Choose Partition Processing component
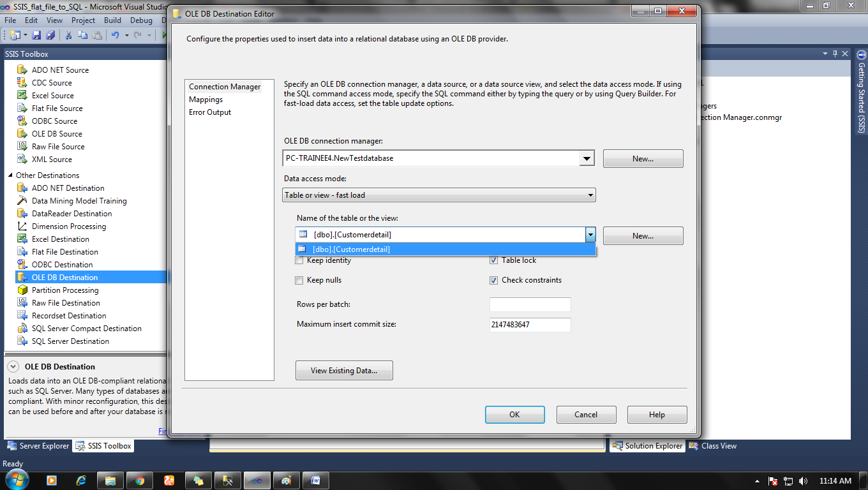The image size is (868, 490). (x=65, y=290)
